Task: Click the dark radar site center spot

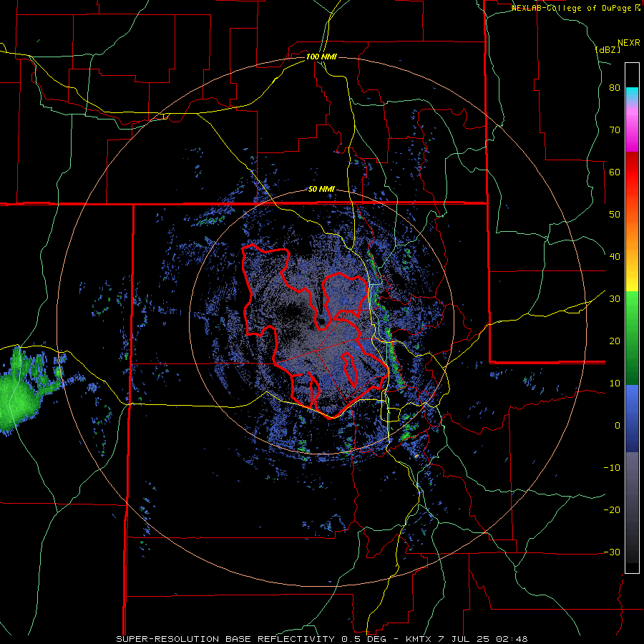Action: tap(321, 321)
